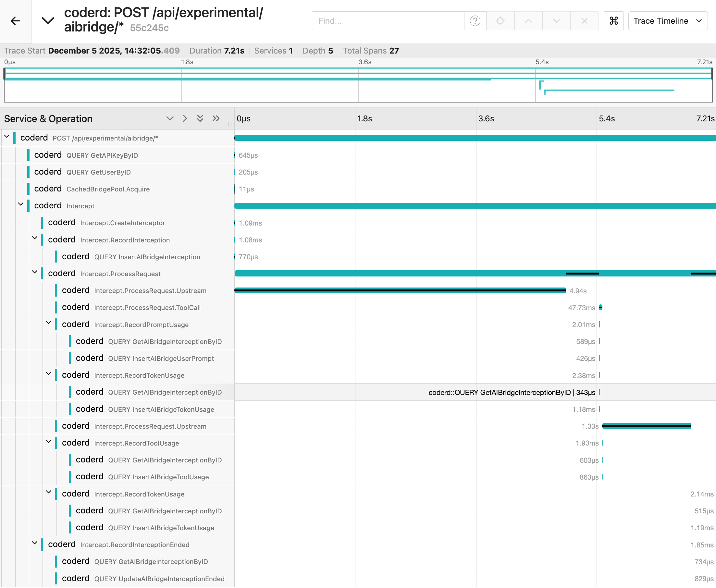The height and width of the screenshot is (588, 716).
Task: Click the back arrow button
Action: tap(15, 21)
